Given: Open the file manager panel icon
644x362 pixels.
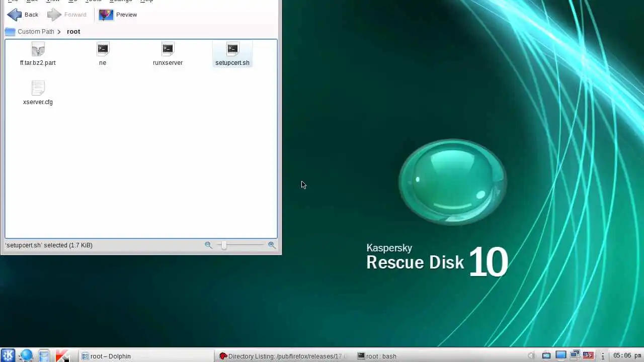Looking at the screenshot, I should point(44,355).
